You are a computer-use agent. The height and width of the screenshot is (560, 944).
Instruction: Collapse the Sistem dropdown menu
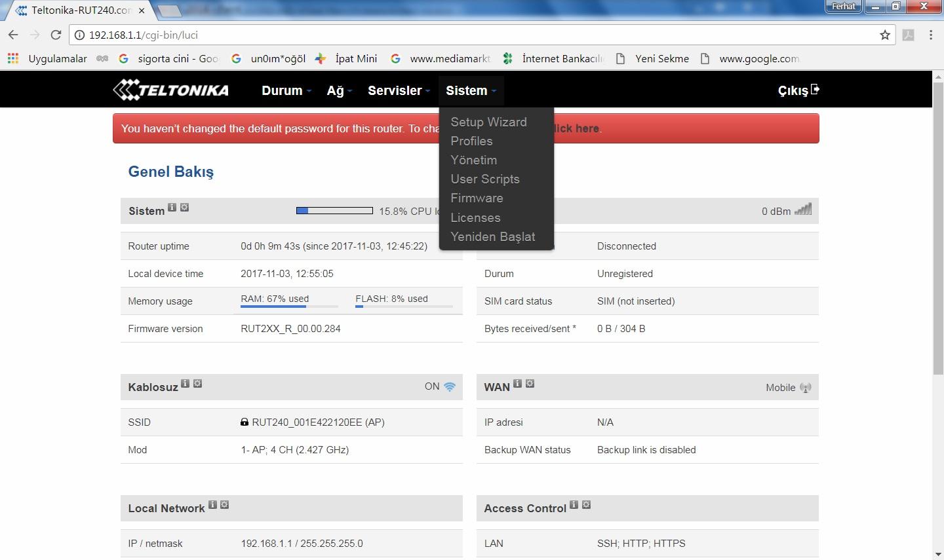(471, 90)
